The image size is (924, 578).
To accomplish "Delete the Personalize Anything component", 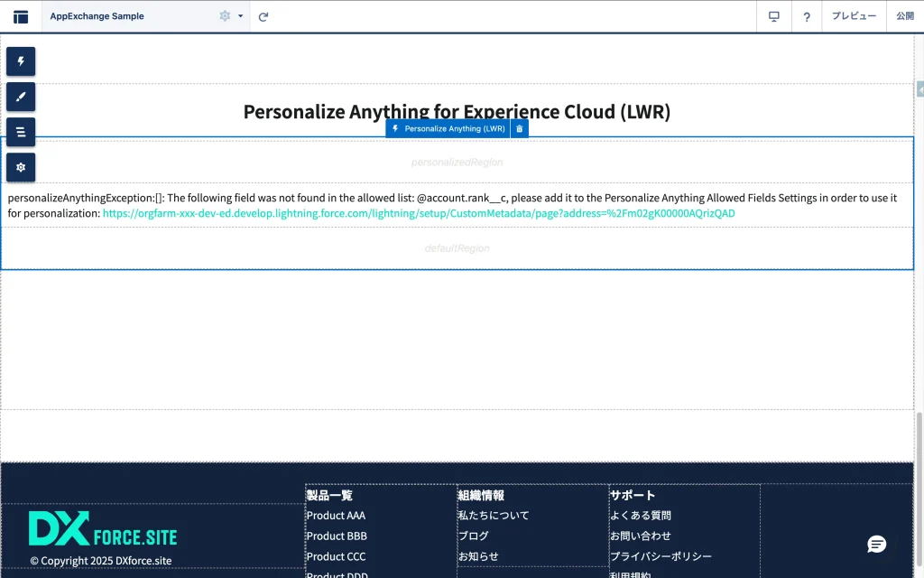I will 519,129.
